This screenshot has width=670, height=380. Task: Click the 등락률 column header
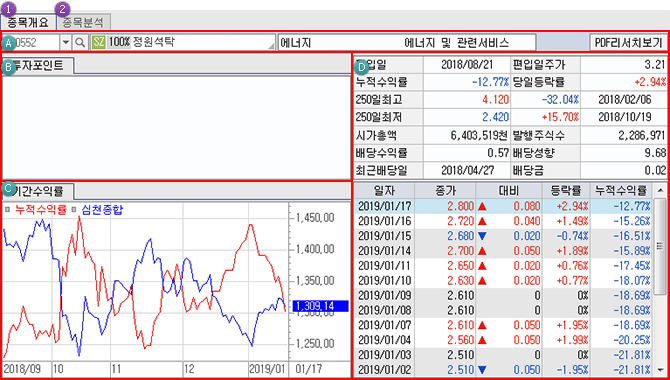coord(565,190)
